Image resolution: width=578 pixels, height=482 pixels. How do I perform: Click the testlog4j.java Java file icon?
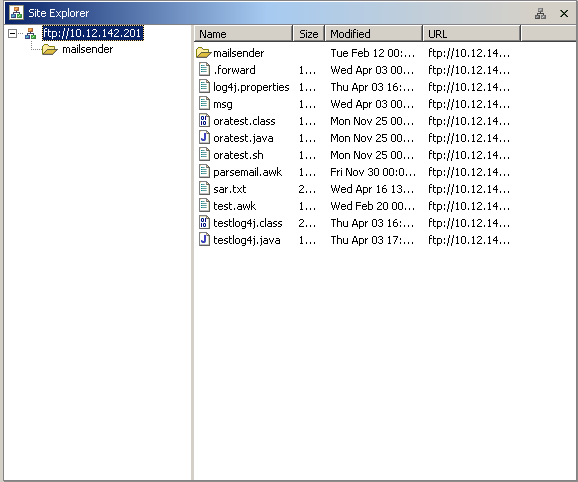coord(204,239)
